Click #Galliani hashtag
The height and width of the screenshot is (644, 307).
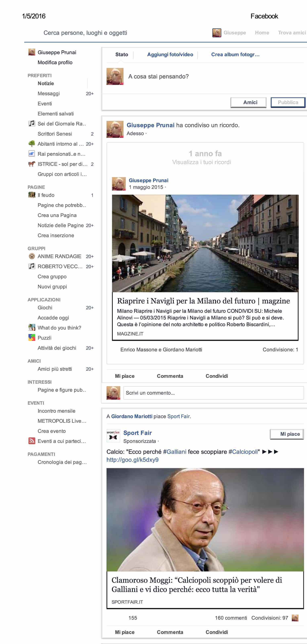pyautogui.click(x=175, y=452)
